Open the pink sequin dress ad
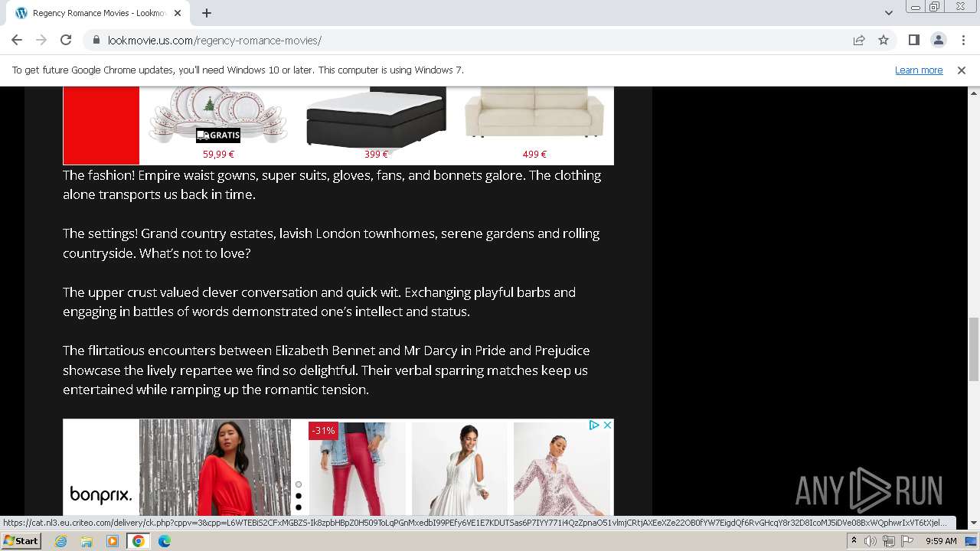This screenshot has width=980, height=551. (x=561, y=468)
